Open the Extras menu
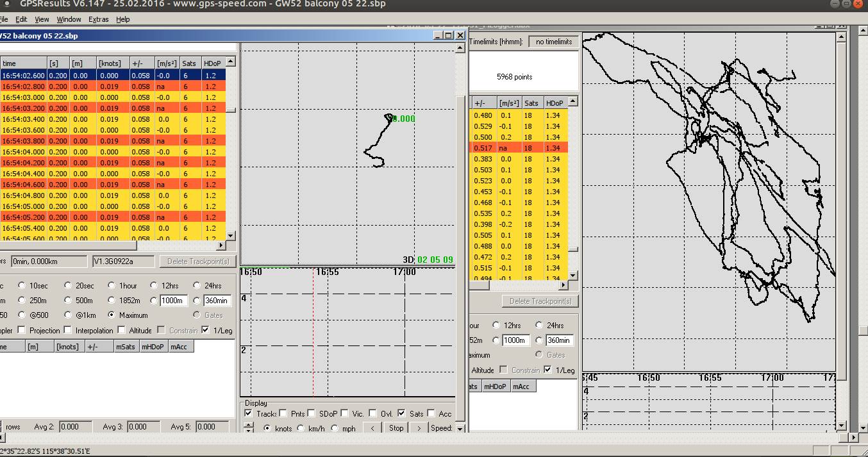 tap(98, 19)
